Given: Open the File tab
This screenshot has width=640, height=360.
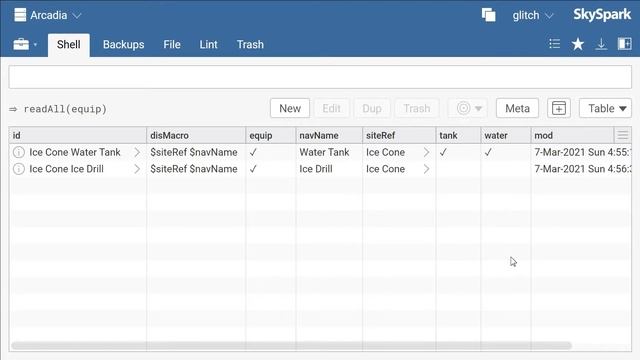Looking at the screenshot, I should pyautogui.click(x=172, y=44).
